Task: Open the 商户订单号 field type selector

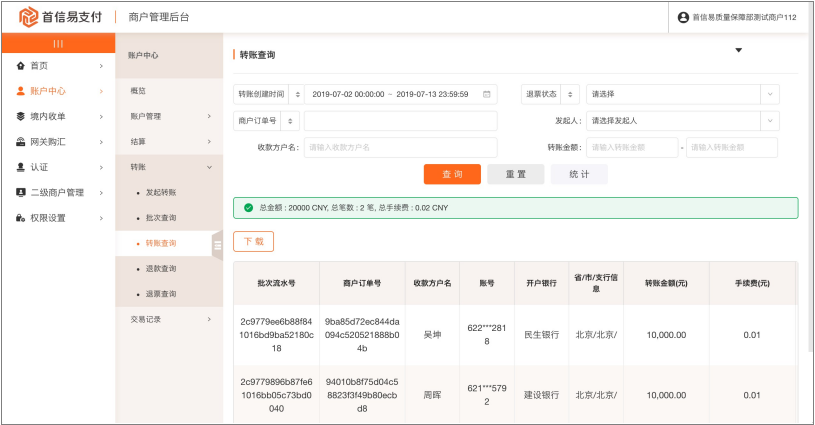Action: coord(290,121)
